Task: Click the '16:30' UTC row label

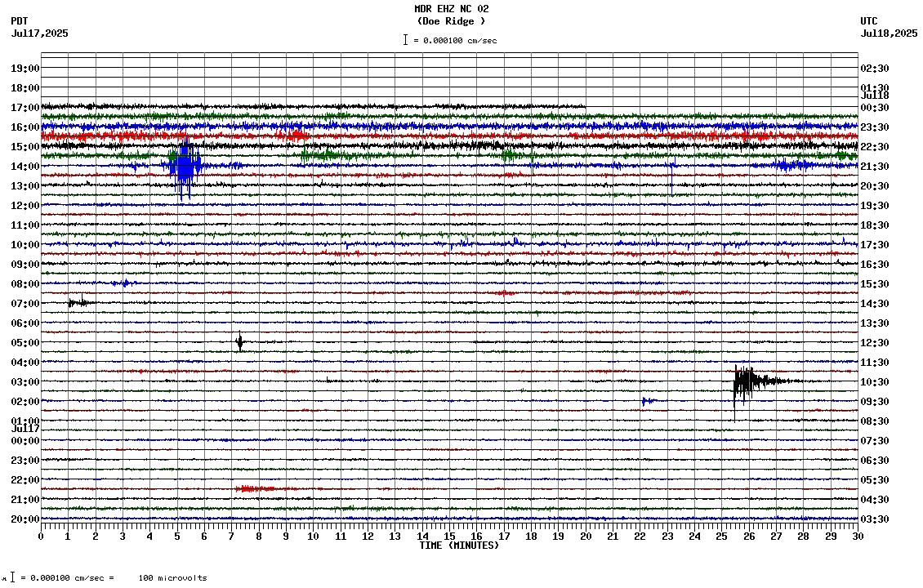Action: tap(875, 265)
